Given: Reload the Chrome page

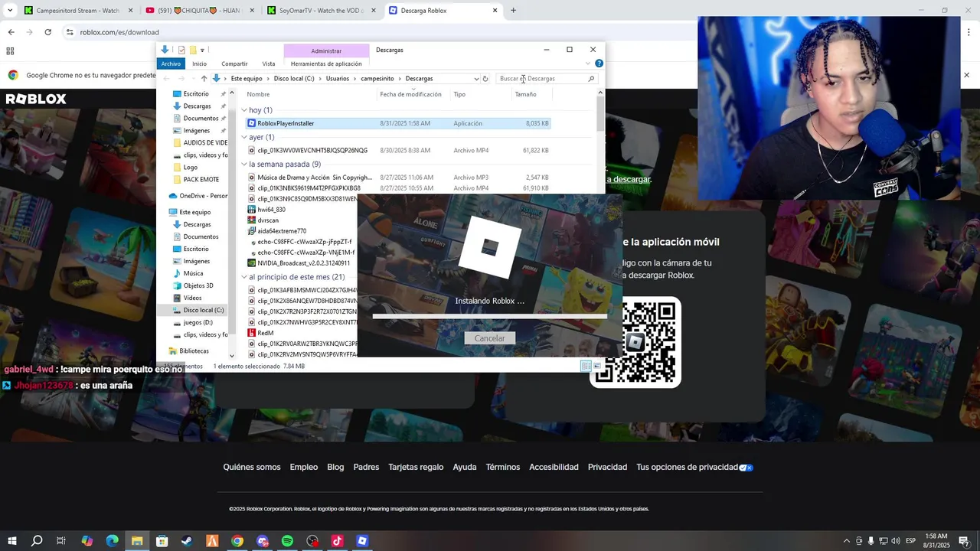Looking at the screenshot, I should pyautogui.click(x=47, y=32).
